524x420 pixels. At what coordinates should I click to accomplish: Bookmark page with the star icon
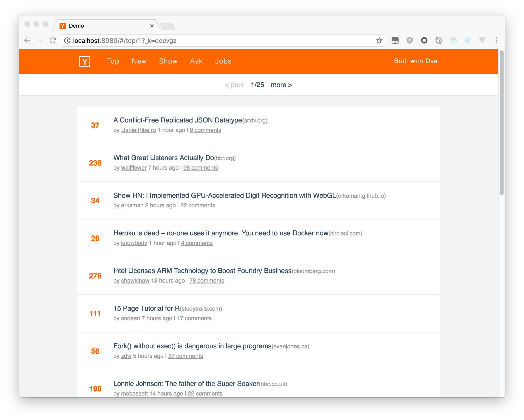[379, 40]
